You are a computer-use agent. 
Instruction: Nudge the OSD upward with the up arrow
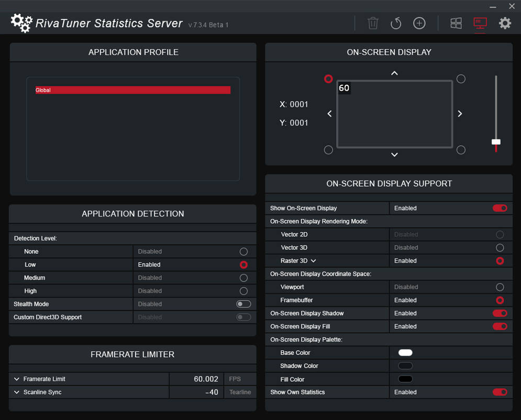point(394,73)
